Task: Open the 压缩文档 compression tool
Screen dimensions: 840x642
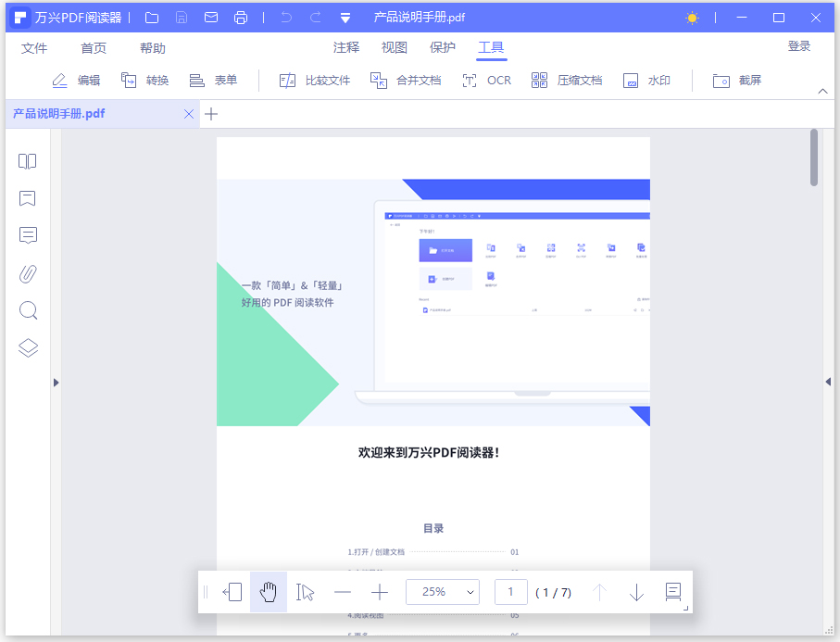Action: (x=567, y=80)
